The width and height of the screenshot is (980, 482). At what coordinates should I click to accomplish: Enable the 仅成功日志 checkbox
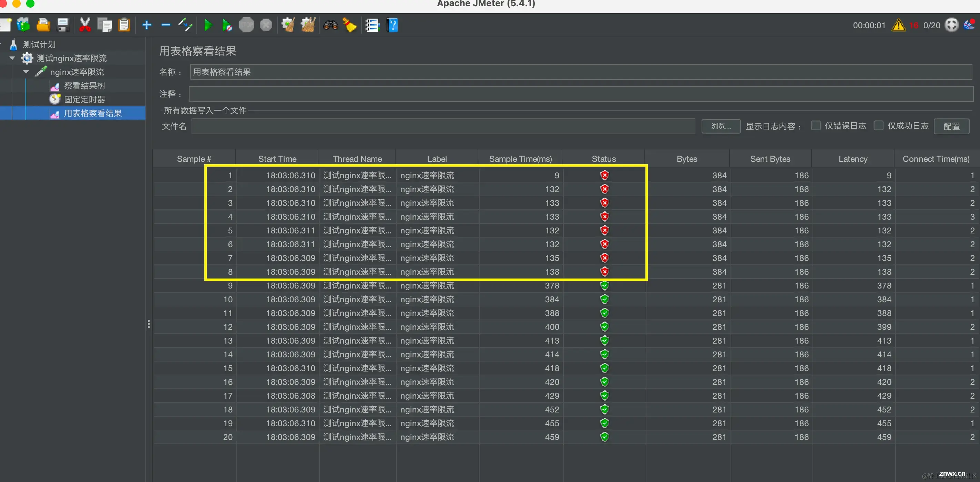tap(878, 125)
